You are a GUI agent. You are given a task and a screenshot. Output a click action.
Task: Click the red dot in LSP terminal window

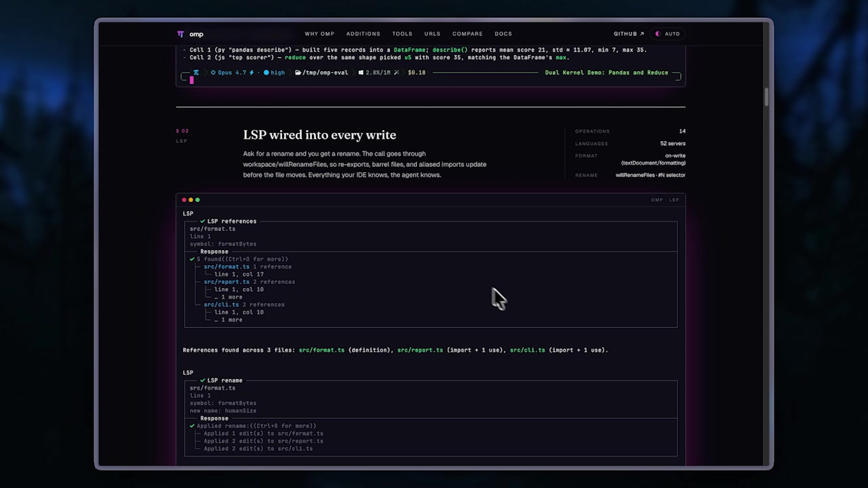click(184, 200)
